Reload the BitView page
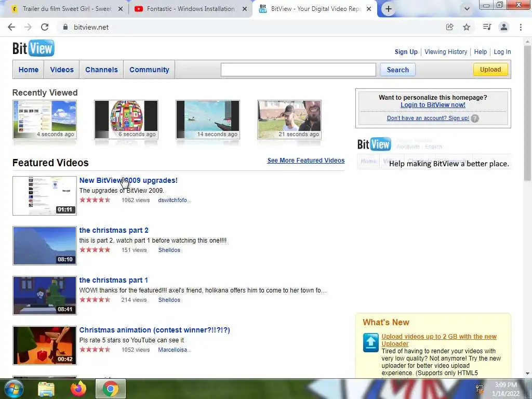The image size is (532, 399). (x=45, y=27)
